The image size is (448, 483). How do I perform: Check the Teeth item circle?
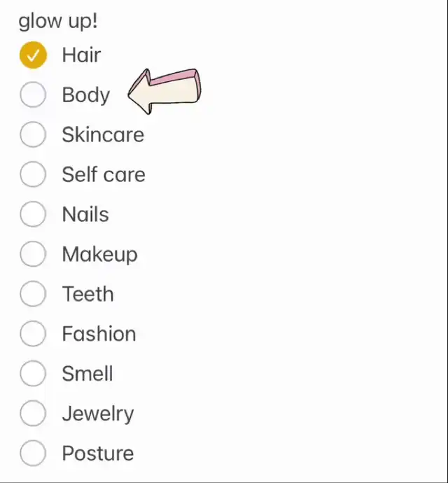pyautogui.click(x=33, y=293)
